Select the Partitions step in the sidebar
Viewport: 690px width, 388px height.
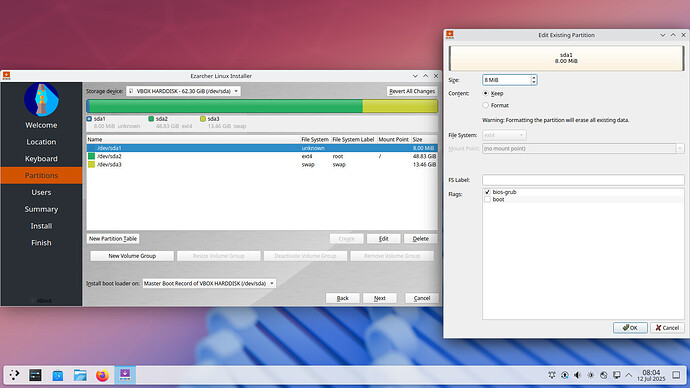(x=41, y=175)
